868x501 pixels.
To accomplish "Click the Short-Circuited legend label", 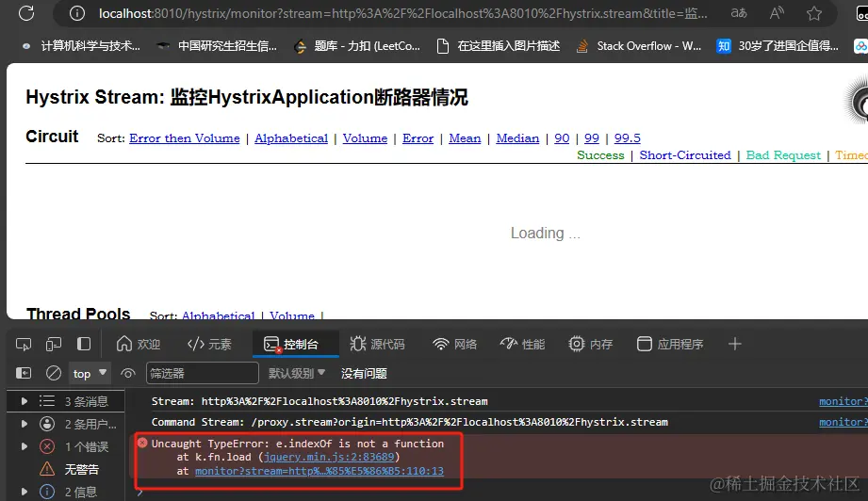I will point(685,155).
